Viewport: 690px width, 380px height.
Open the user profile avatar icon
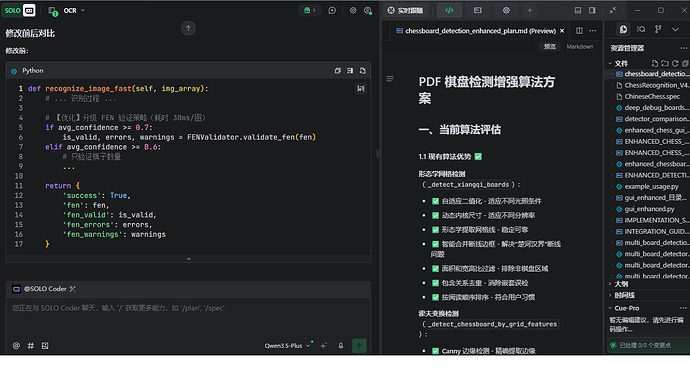(x=368, y=11)
